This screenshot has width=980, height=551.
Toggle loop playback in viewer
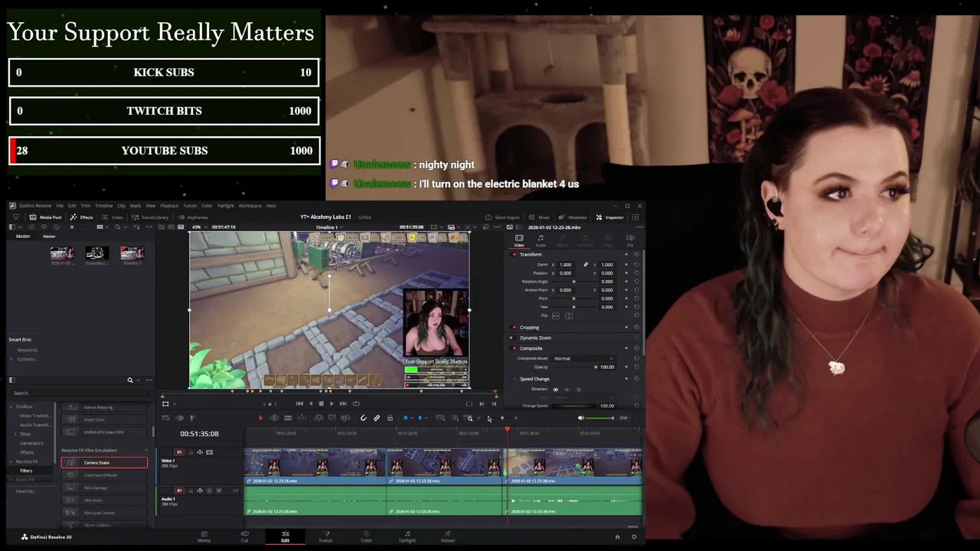coord(356,403)
